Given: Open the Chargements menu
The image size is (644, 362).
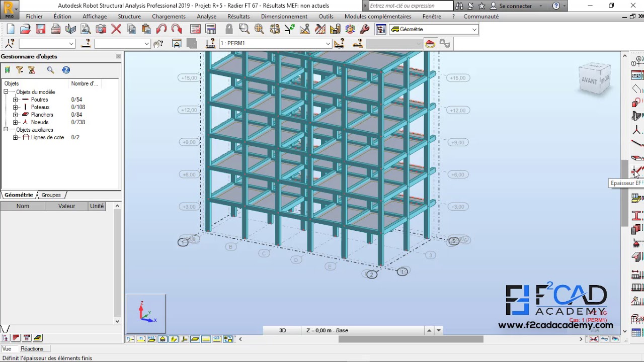Looking at the screenshot, I should [x=169, y=17].
